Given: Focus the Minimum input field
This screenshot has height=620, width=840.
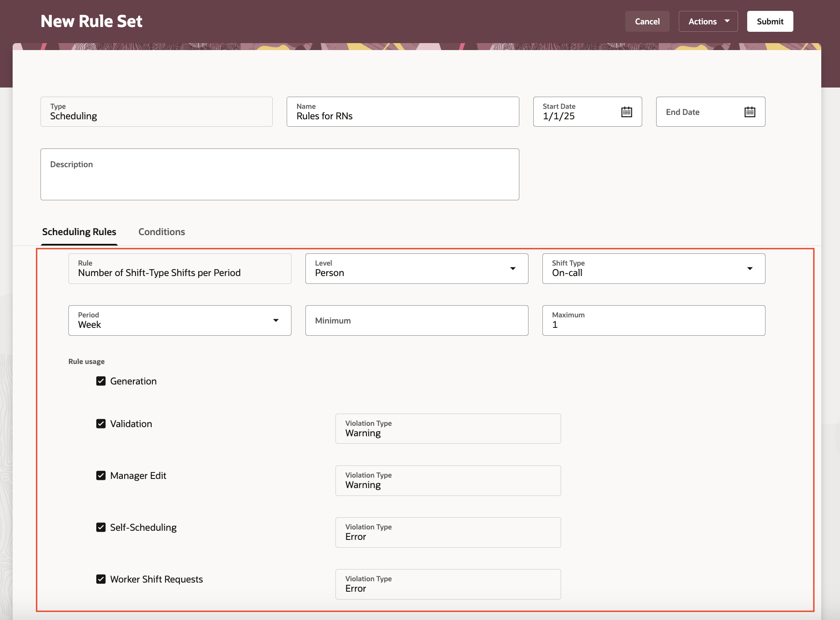Looking at the screenshot, I should [417, 320].
